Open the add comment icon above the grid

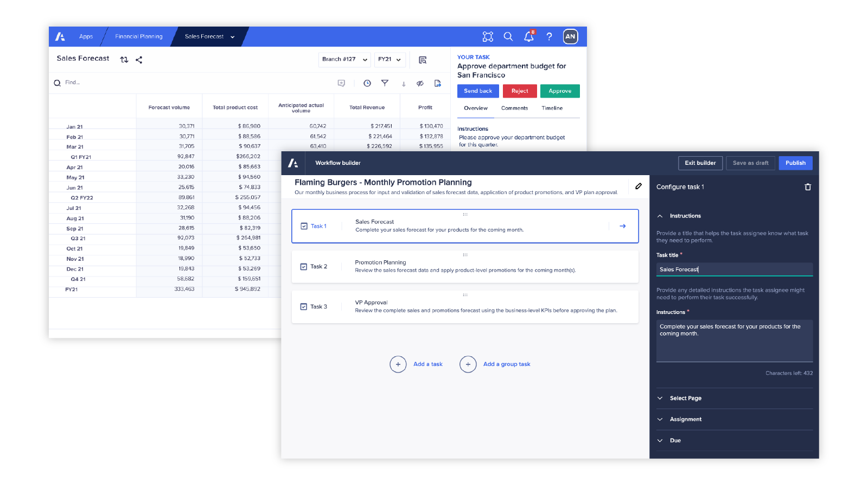click(x=341, y=83)
